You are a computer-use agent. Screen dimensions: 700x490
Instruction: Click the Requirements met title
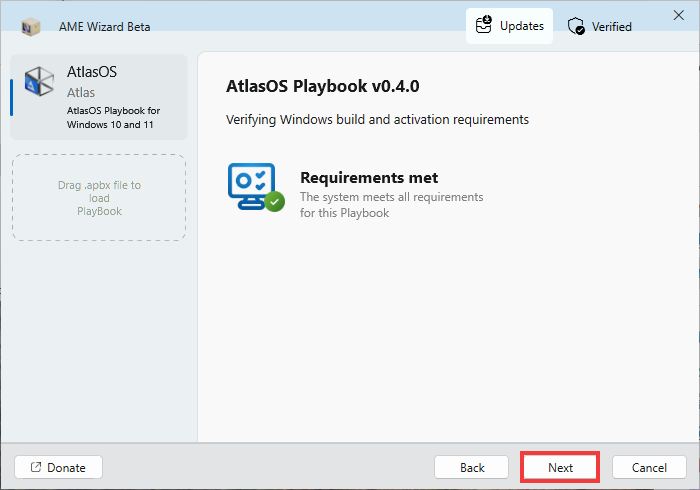pos(369,178)
